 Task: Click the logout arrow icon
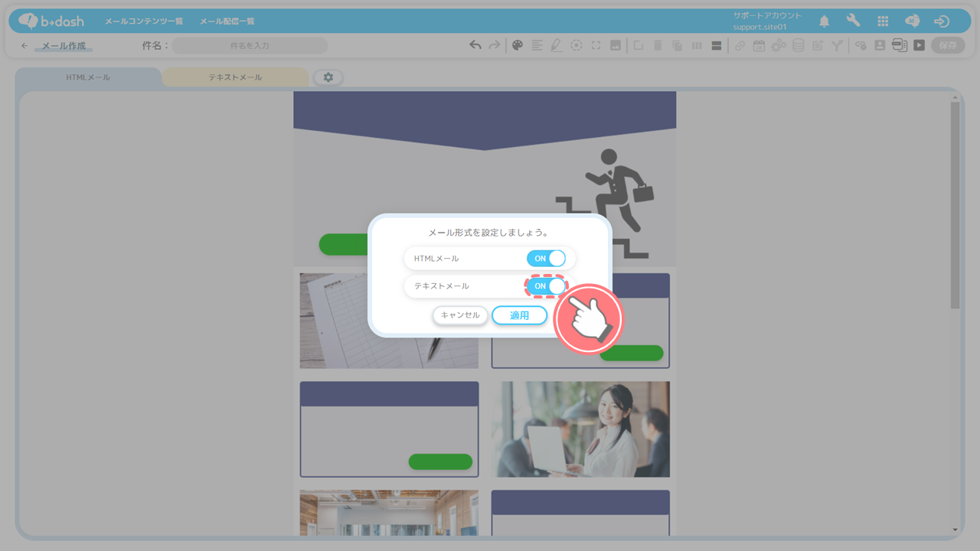[942, 21]
